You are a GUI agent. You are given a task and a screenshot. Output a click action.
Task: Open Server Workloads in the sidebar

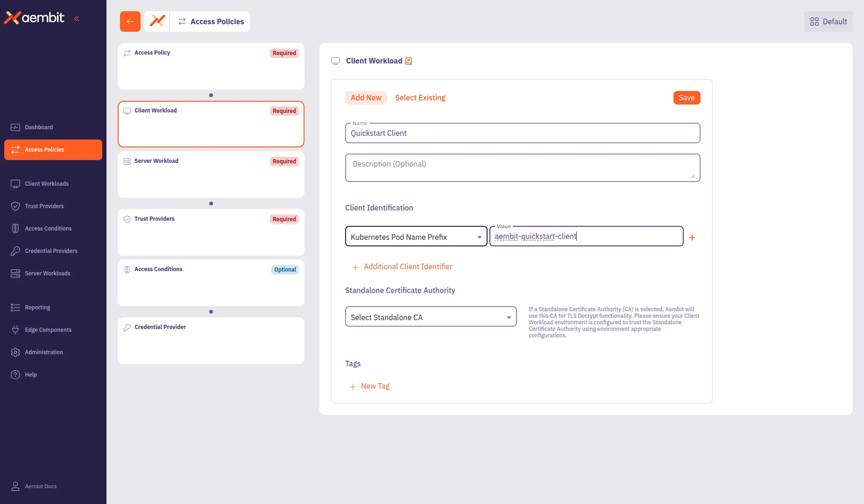48,273
